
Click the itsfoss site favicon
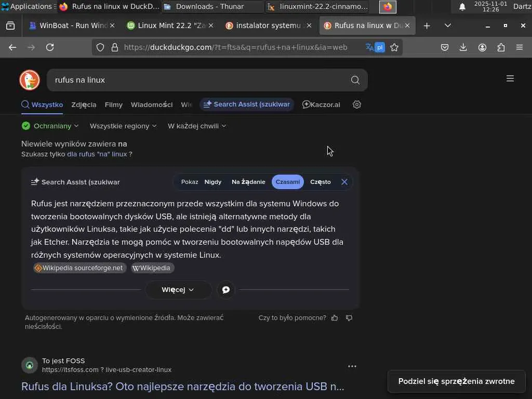(x=30, y=365)
